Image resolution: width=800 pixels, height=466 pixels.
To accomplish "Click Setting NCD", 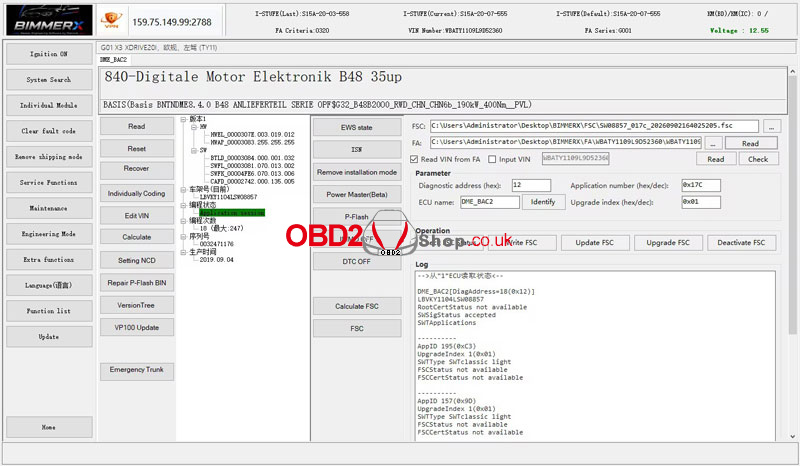I will [x=137, y=260].
